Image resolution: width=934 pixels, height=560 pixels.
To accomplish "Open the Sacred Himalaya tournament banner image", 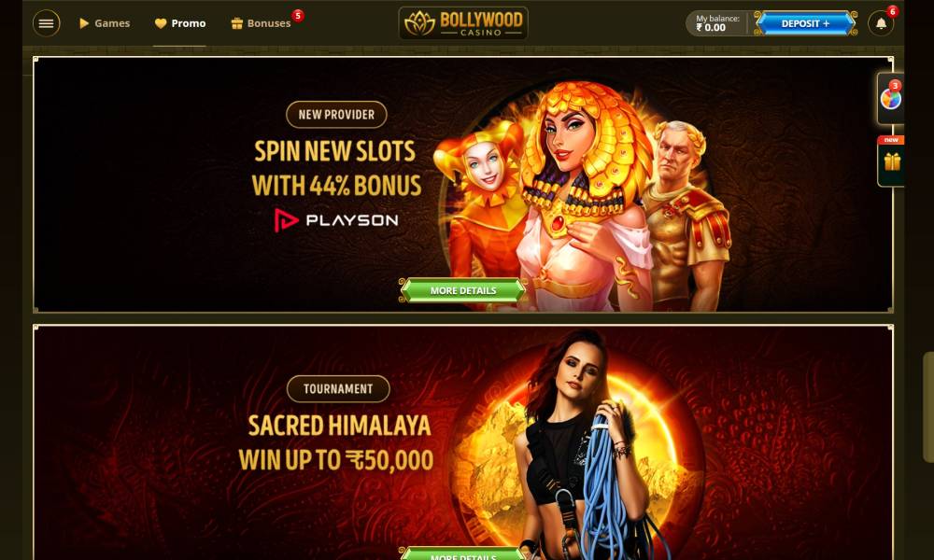I will click(x=463, y=442).
